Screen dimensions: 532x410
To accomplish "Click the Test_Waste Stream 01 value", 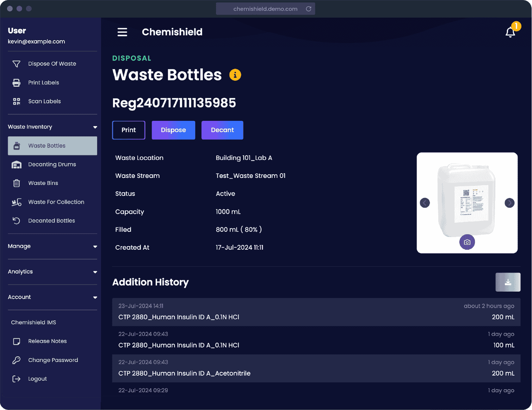I will pos(250,176).
